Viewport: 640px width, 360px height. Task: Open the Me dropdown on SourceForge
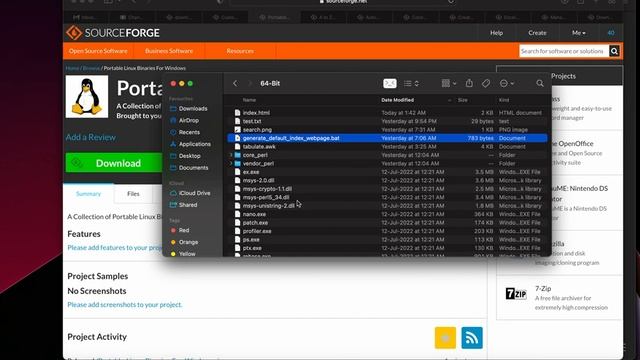pyautogui.click(x=578, y=33)
